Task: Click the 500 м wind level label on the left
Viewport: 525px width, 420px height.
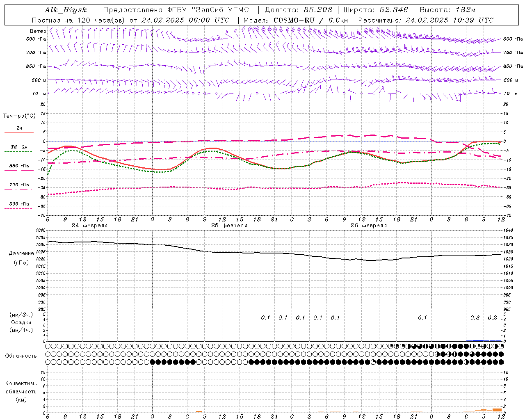Action: pyautogui.click(x=39, y=80)
